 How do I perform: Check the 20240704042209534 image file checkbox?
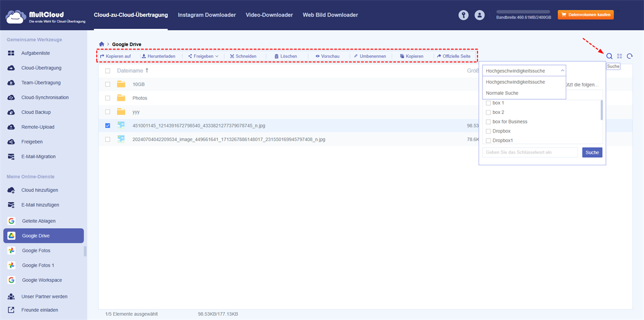click(108, 139)
